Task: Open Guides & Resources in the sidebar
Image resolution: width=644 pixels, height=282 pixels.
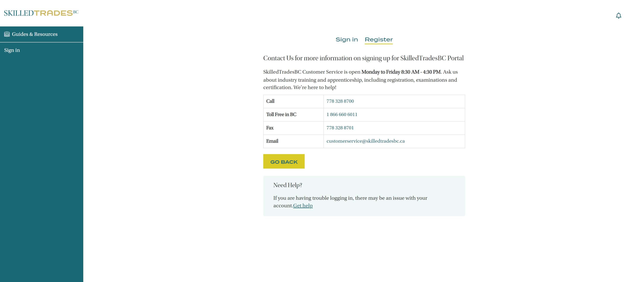Action: [x=35, y=34]
